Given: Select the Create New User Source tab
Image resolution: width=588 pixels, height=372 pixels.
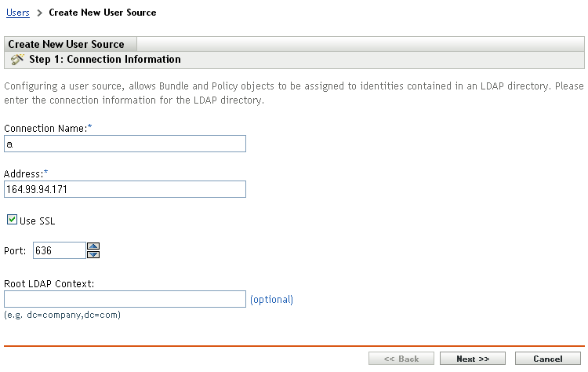Looking at the screenshot, I should [x=67, y=45].
